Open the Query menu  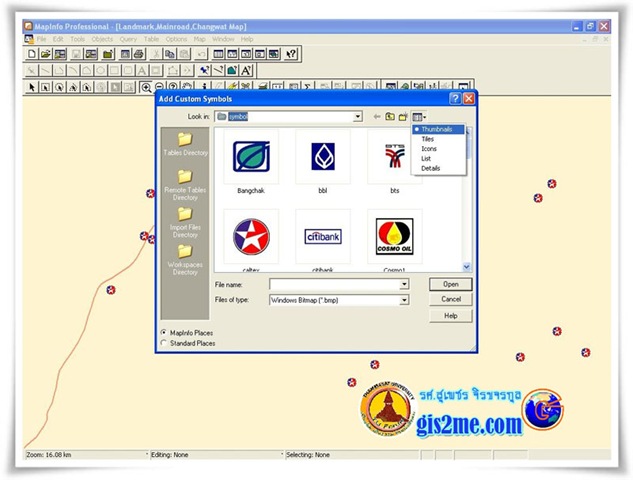(128, 39)
